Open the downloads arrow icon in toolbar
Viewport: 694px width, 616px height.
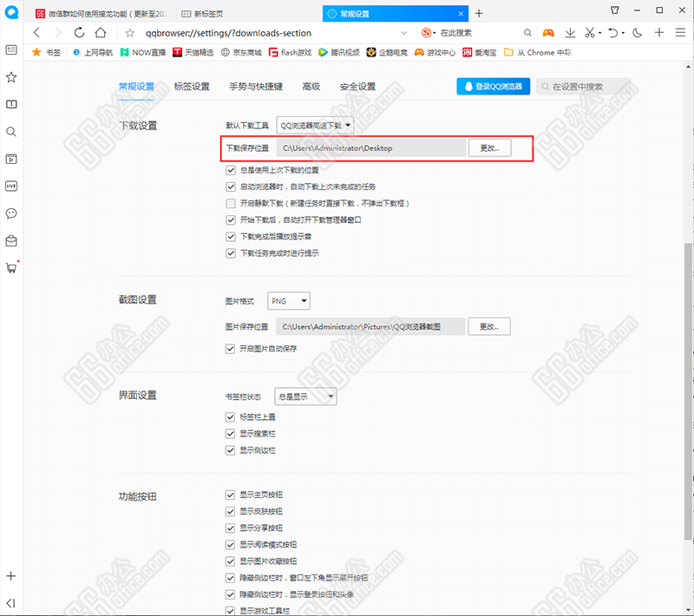[571, 33]
